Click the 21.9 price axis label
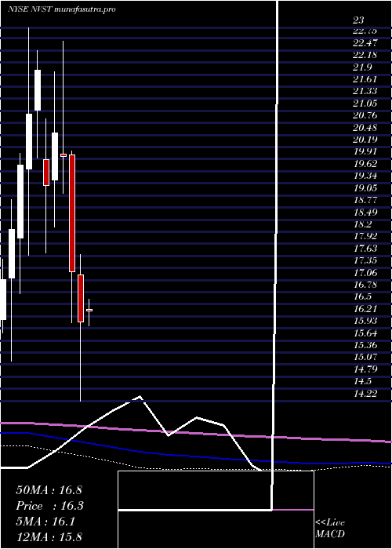Image resolution: width=392 pixels, height=549 pixels. pyautogui.click(x=362, y=67)
